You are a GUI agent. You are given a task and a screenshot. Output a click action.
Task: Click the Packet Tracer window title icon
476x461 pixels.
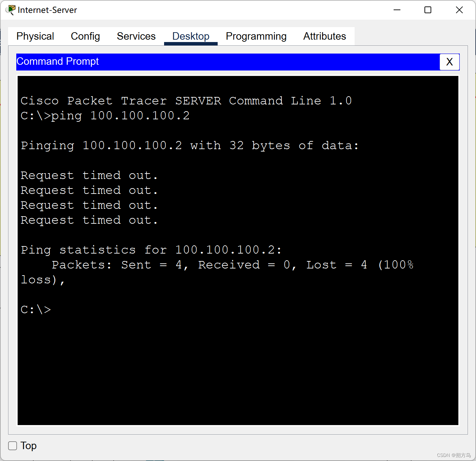coord(11,10)
